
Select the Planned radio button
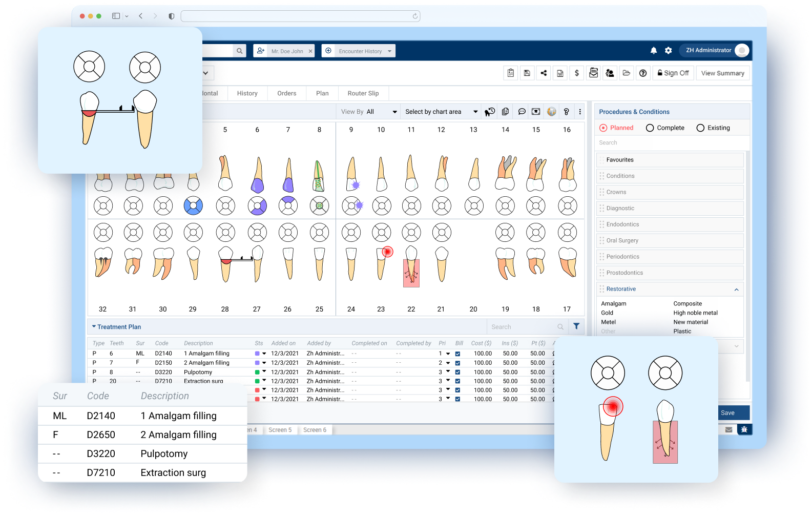click(603, 128)
